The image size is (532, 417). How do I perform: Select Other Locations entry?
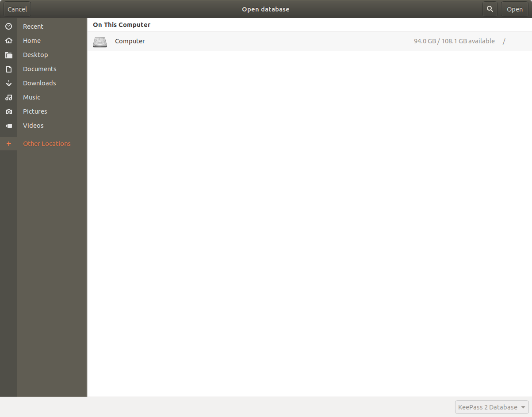[x=47, y=144]
